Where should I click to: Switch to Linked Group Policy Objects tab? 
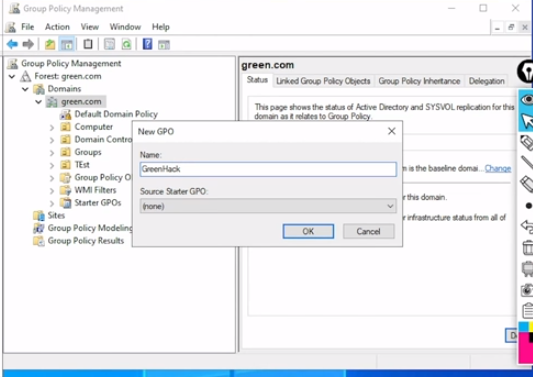coord(323,81)
